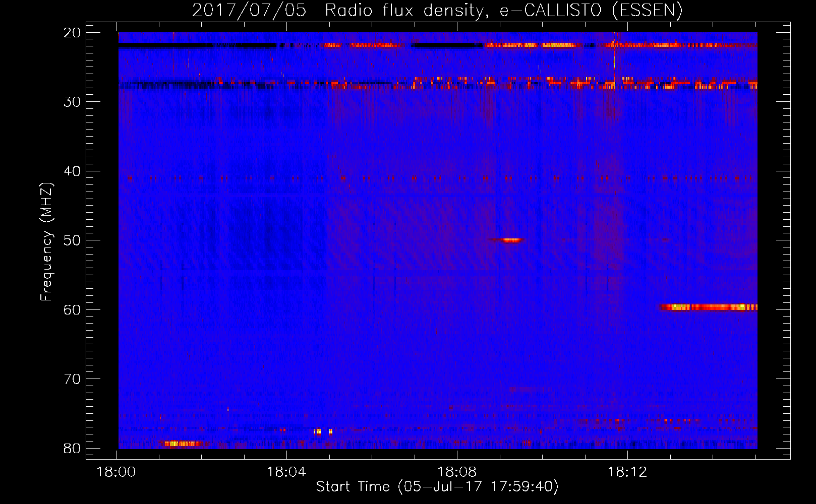The height and width of the screenshot is (504, 816).
Task: Click the 70 frequency tick label
Action: (x=72, y=379)
